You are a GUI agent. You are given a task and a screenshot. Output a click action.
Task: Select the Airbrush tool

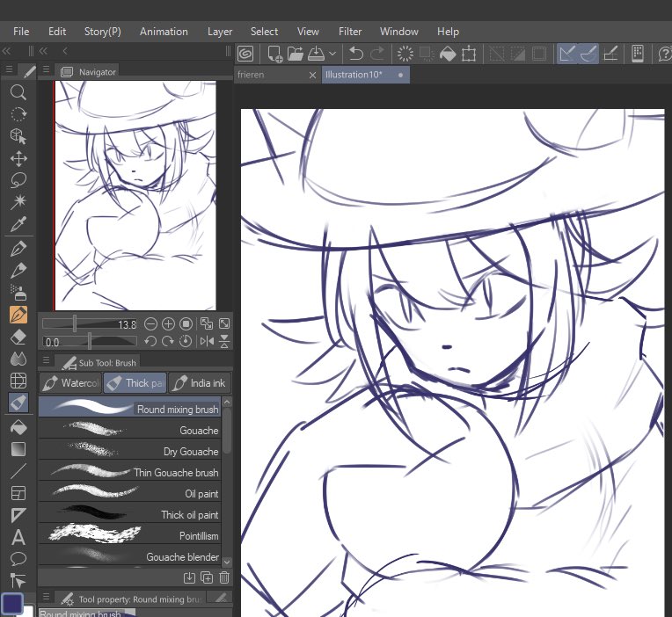click(x=18, y=293)
